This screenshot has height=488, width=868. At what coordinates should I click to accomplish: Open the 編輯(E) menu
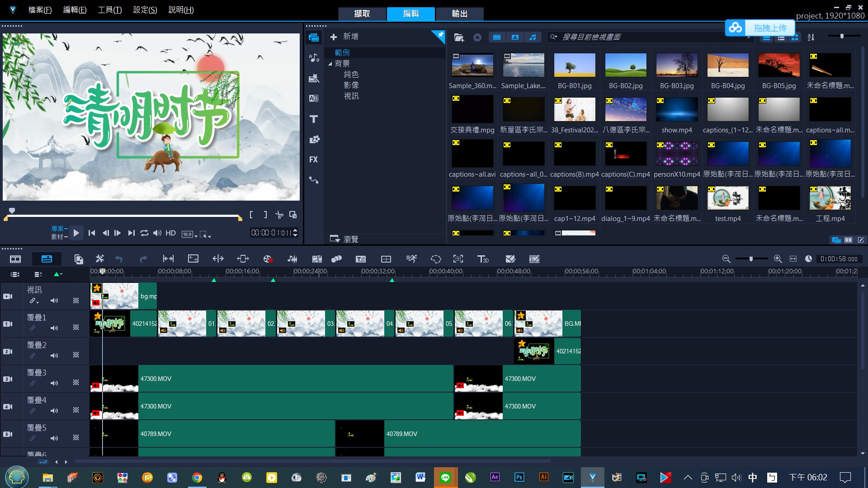click(75, 9)
